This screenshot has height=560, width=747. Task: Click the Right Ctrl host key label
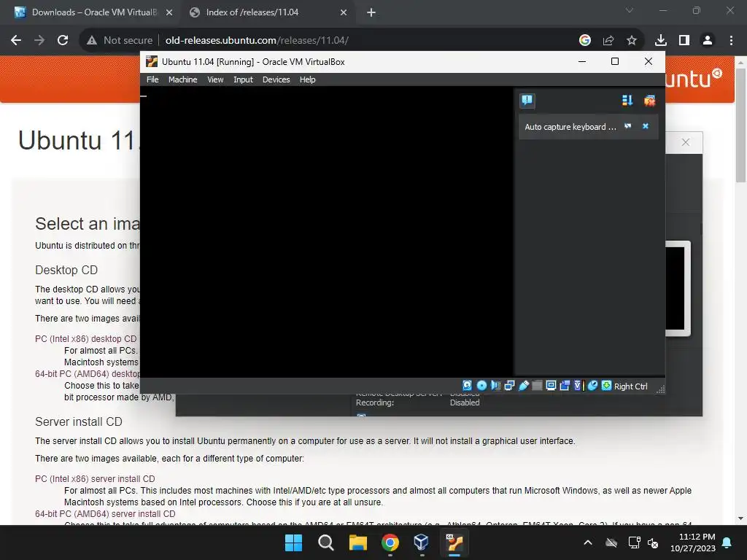pos(630,386)
